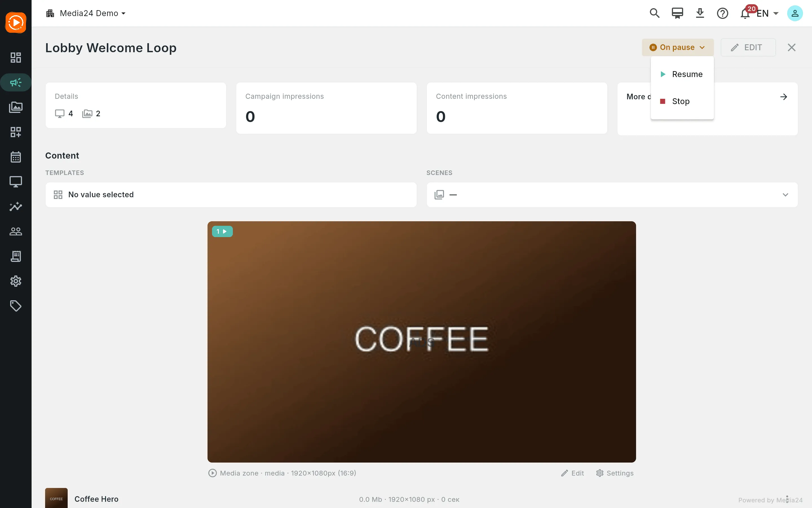Select Resume from status menu
This screenshot has height=508, width=812.
click(x=682, y=74)
